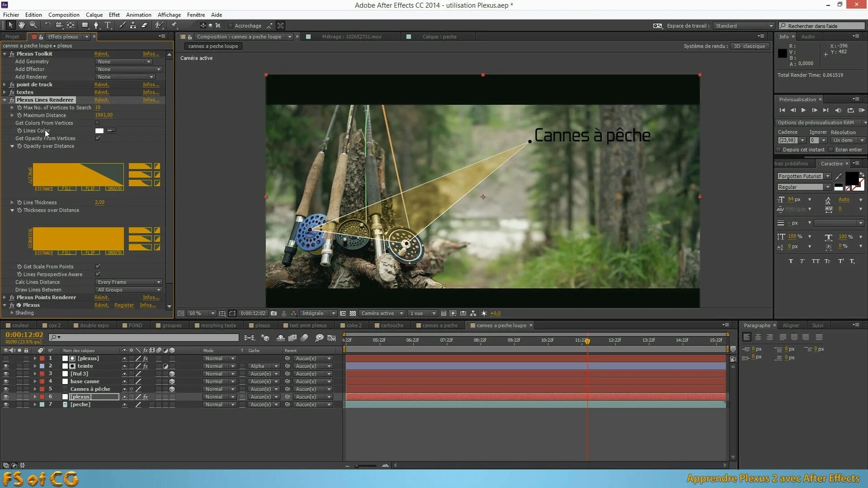Go to last frame in preview panel

coord(826,110)
